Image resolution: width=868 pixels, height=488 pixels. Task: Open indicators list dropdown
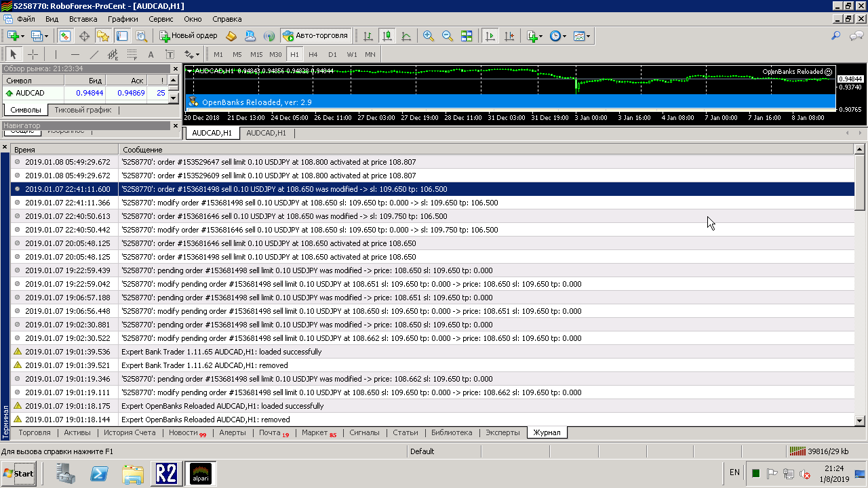point(534,36)
